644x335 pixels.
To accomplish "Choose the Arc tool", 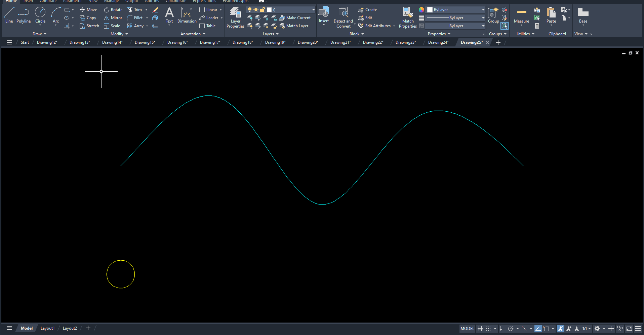I will 56,15.
